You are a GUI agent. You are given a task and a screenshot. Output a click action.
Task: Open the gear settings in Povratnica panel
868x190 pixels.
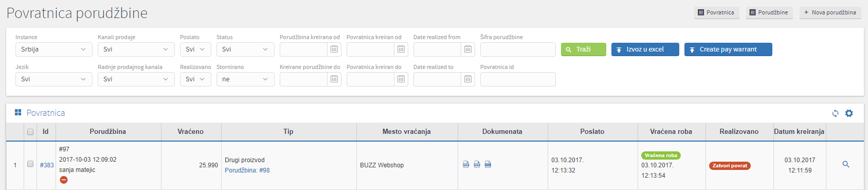(849, 113)
